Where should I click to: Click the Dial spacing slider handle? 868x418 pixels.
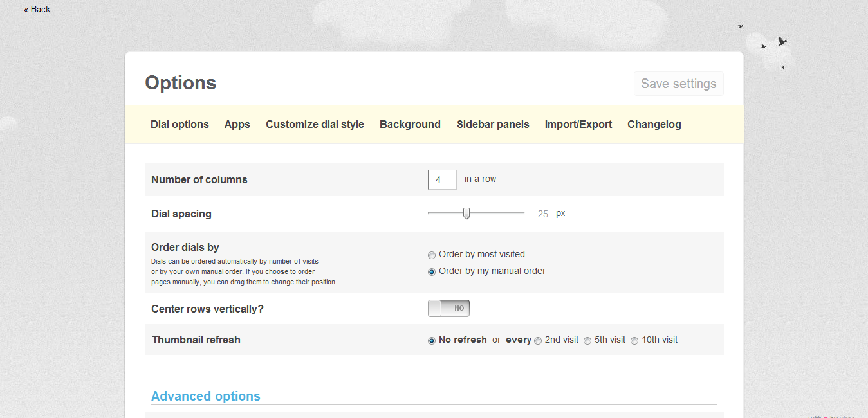click(x=466, y=214)
